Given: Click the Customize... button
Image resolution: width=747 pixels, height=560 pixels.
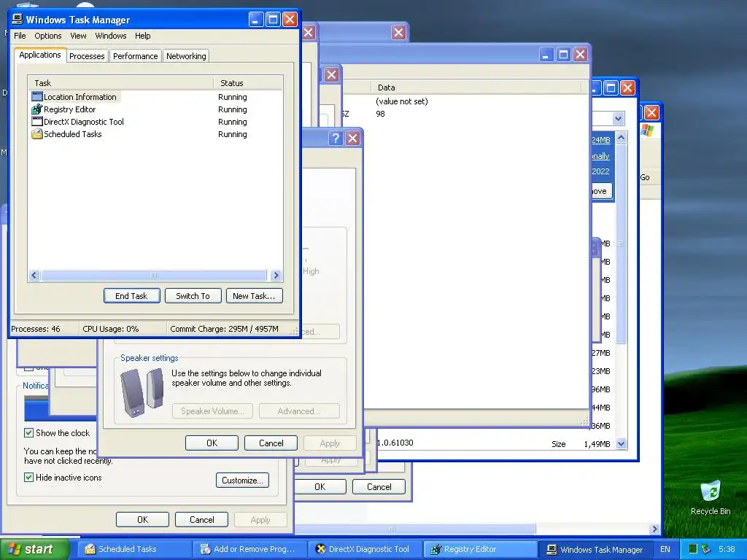Looking at the screenshot, I should pyautogui.click(x=242, y=480).
